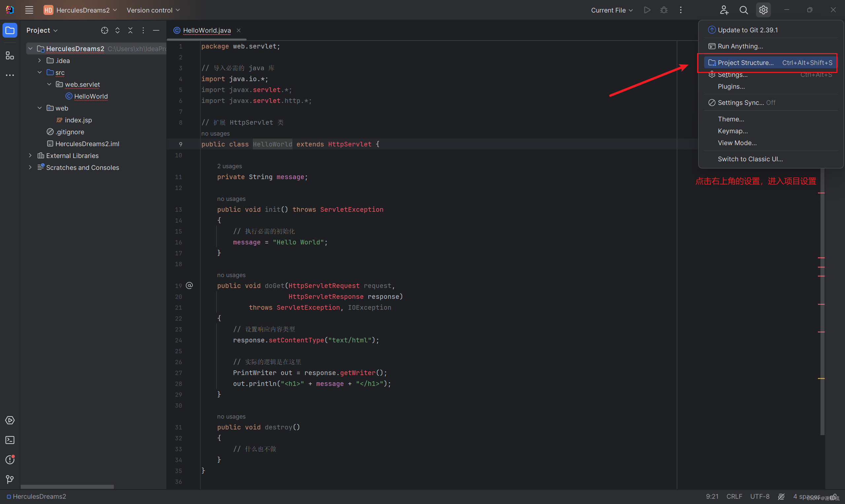Select the HelloWorld.java editor tab

click(206, 30)
